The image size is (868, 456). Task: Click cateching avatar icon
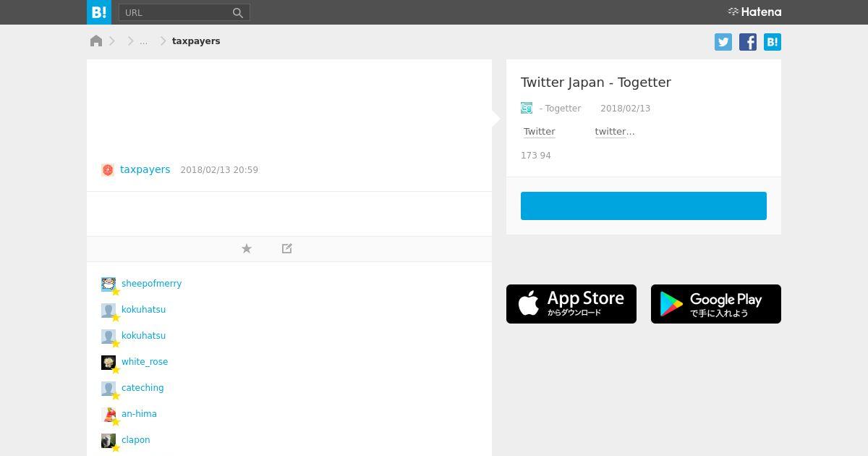[x=109, y=388]
